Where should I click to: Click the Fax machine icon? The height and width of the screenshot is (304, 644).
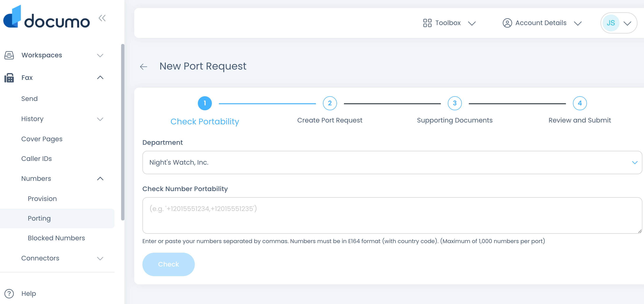(9, 78)
